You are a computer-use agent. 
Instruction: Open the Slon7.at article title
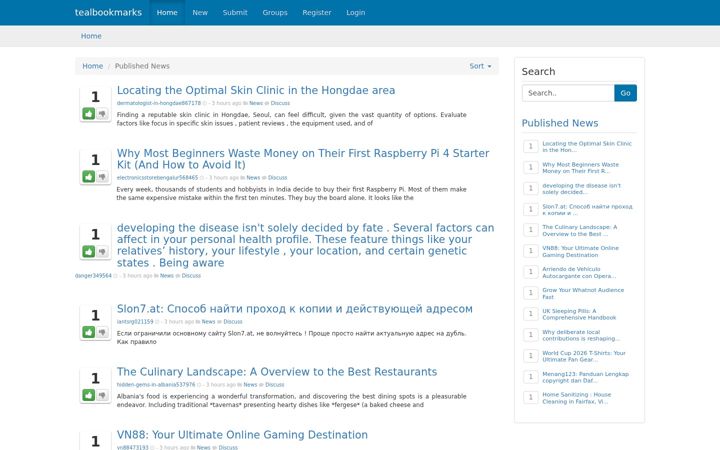[x=294, y=309]
